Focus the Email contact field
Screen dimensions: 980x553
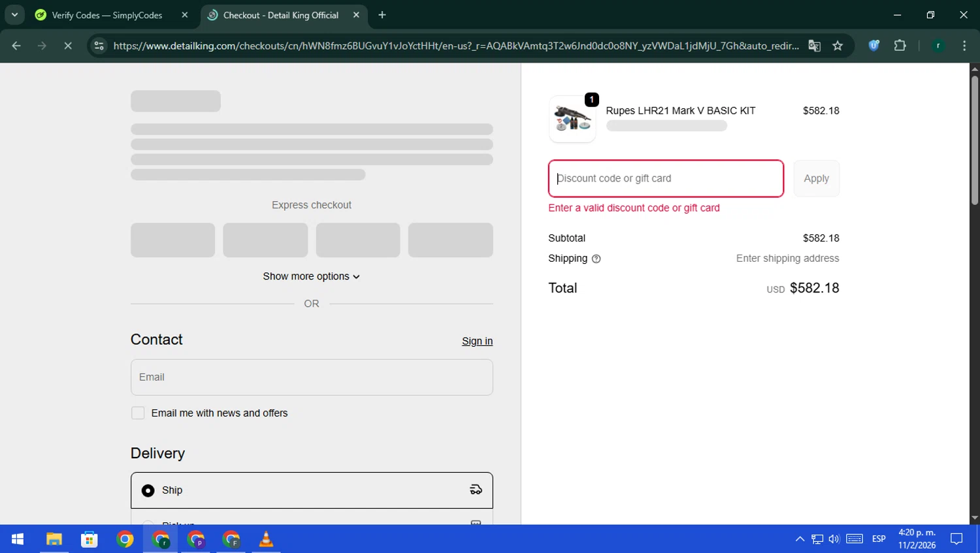tap(312, 377)
